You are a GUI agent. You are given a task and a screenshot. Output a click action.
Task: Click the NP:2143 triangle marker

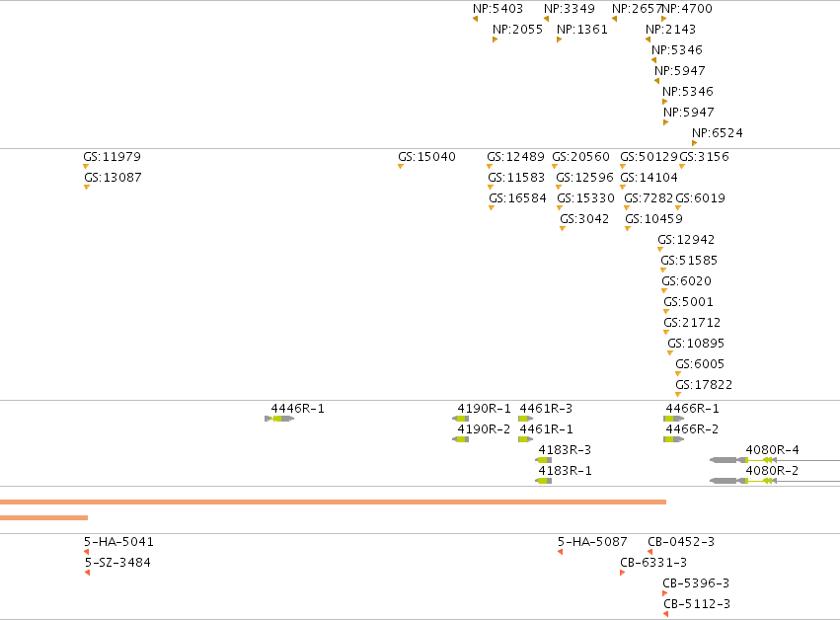649,39
